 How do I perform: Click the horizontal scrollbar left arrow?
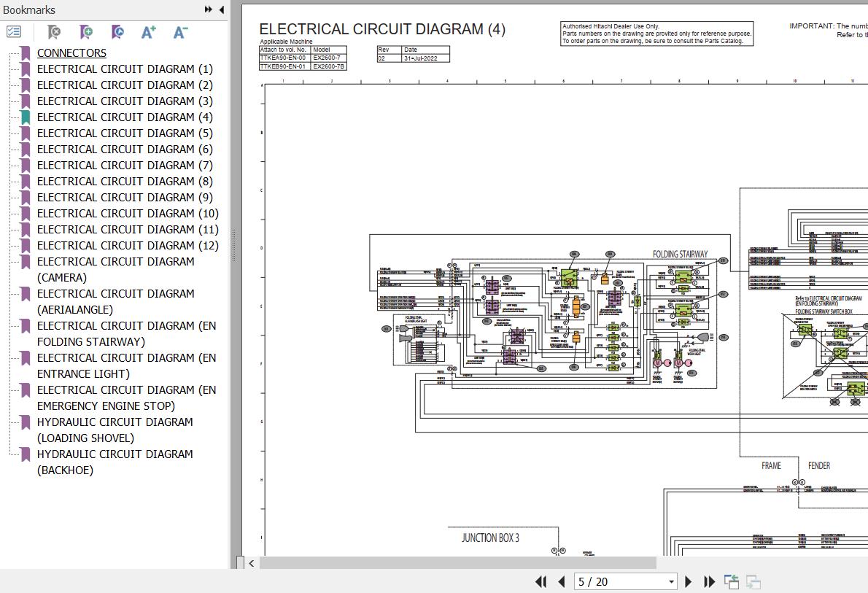(252, 563)
